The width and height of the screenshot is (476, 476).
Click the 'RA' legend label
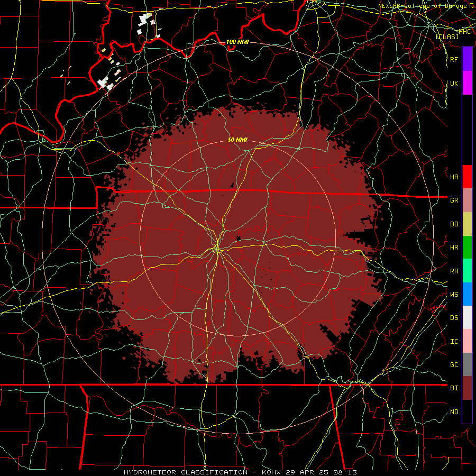(x=454, y=271)
